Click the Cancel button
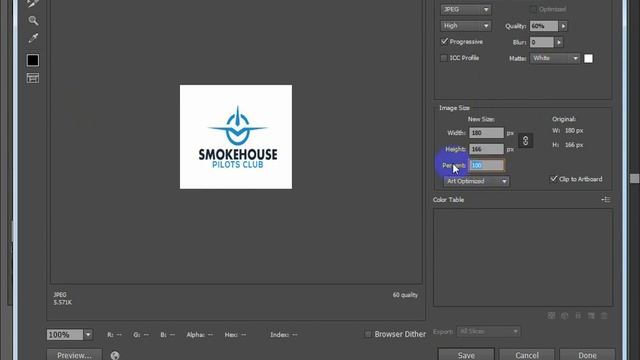Screen dimensions: 640x360 click(527, 354)
